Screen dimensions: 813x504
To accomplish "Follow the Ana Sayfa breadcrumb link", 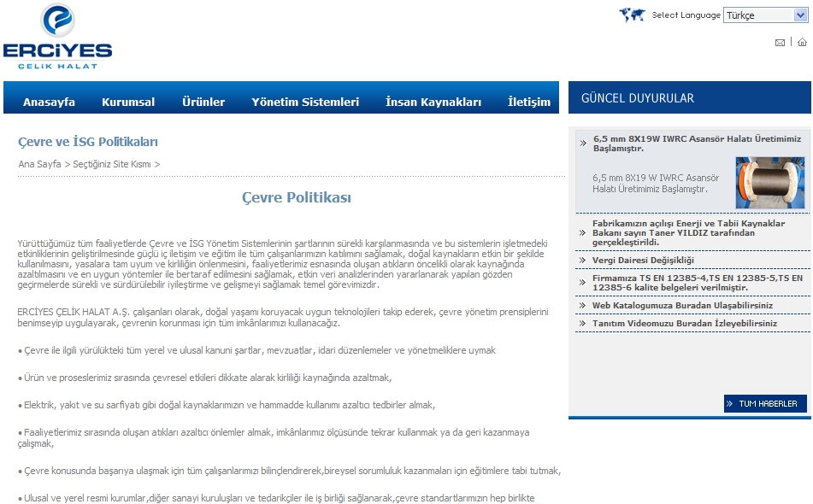I will tap(39, 164).
